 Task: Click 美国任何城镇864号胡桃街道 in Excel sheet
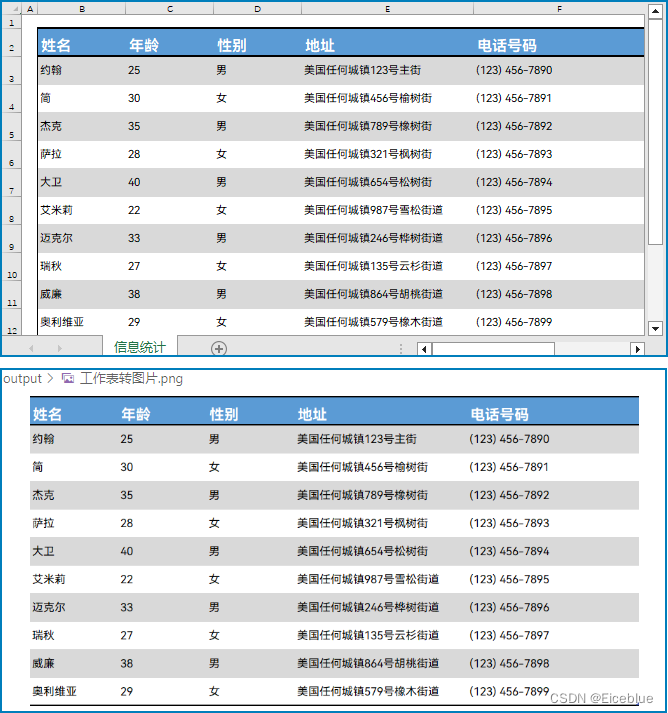click(373, 294)
